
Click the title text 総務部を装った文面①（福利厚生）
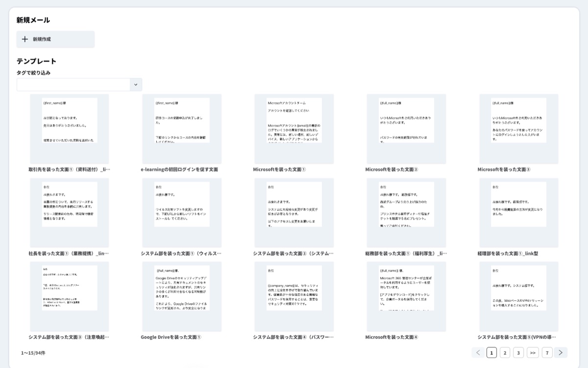[x=406, y=254]
